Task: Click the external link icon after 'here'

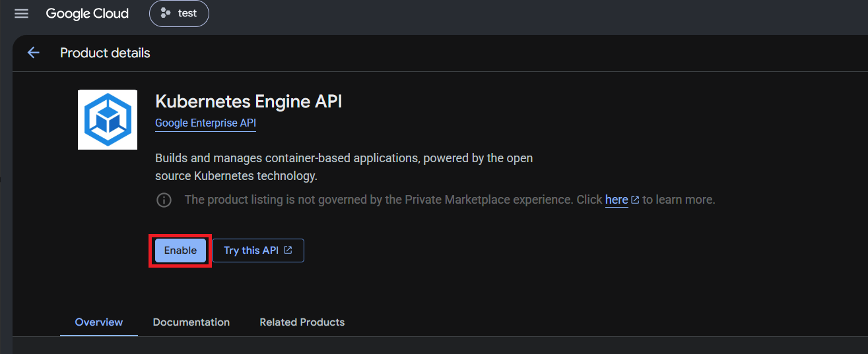Action: [x=635, y=200]
